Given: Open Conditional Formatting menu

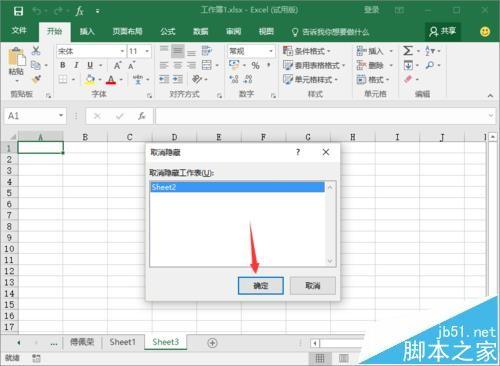Looking at the screenshot, I should coord(307,51).
